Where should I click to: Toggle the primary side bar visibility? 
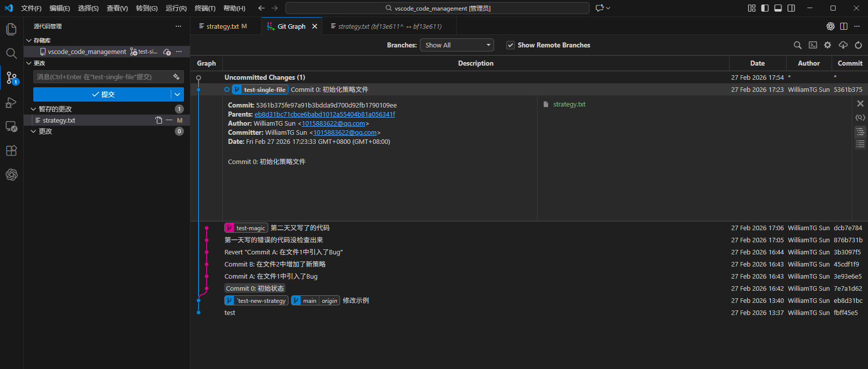coord(765,8)
